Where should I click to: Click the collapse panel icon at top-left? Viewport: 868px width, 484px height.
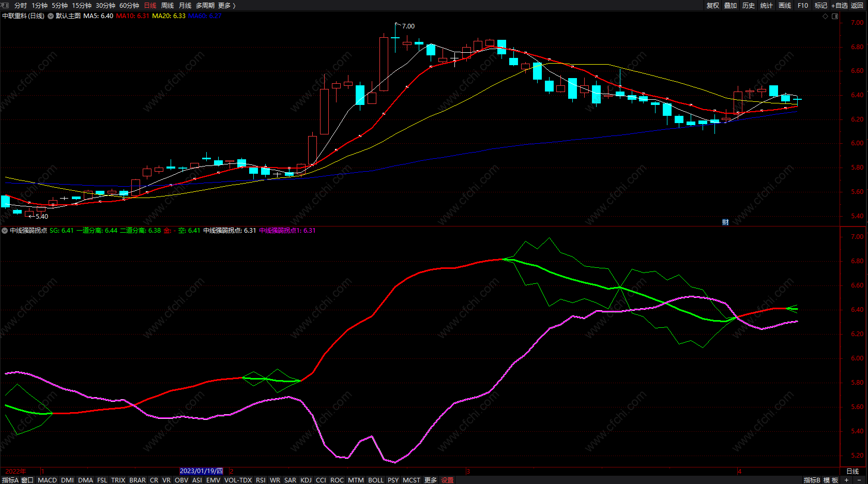[6, 5]
